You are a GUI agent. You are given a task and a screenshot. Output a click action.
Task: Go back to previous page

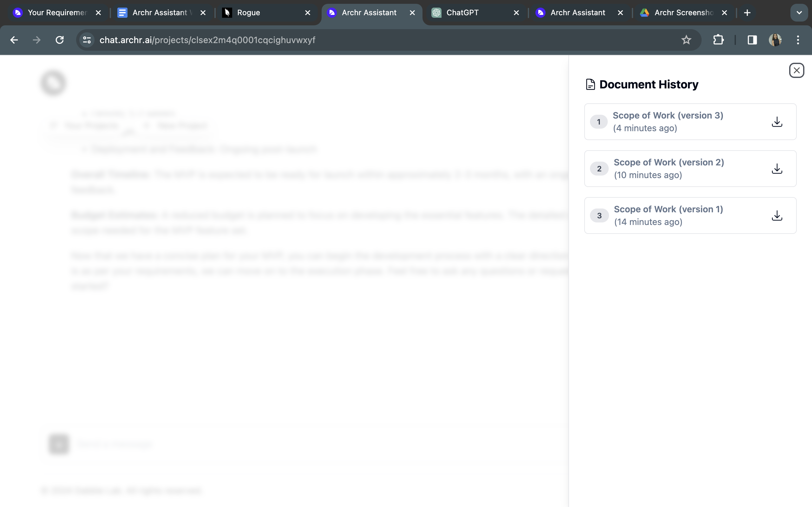pos(14,40)
